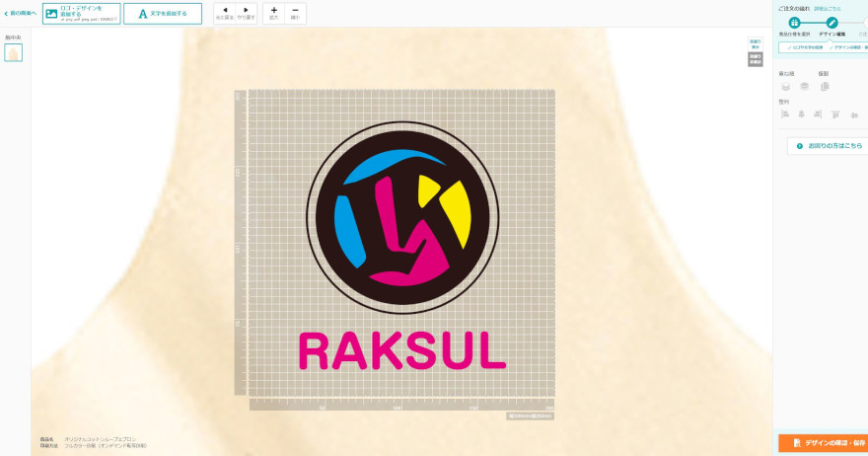The width and height of the screenshot is (868, 456).
Task: Select the デザインの確認 sub-step tab
Action: click(848, 47)
